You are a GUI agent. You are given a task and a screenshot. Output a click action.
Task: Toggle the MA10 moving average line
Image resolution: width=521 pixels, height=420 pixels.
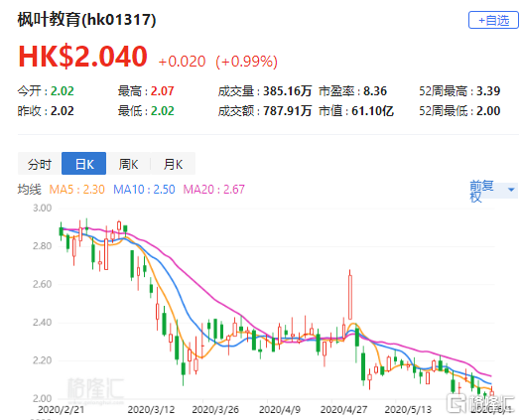click(x=144, y=190)
